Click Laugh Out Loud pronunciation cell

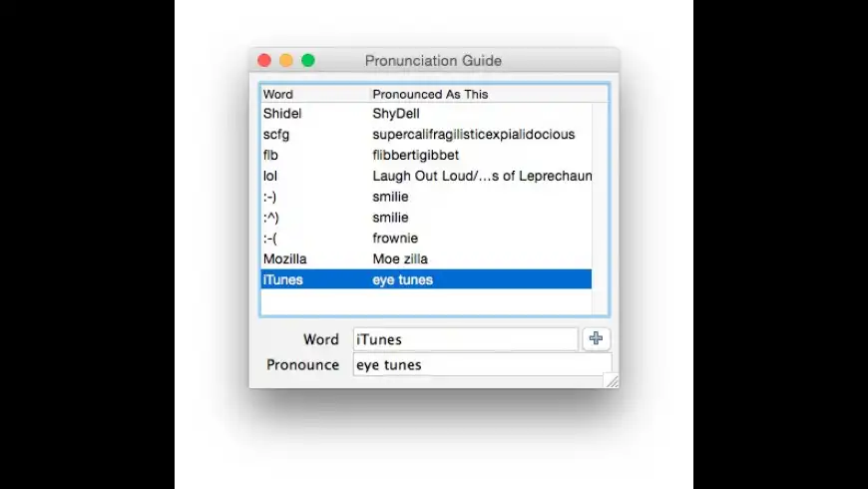(482, 176)
